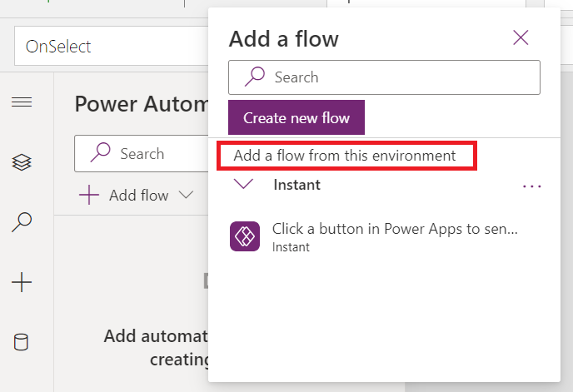The height and width of the screenshot is (392, 573).
Task: Open the hamburger menu in left sidebar
Action: tap(22, 102)
